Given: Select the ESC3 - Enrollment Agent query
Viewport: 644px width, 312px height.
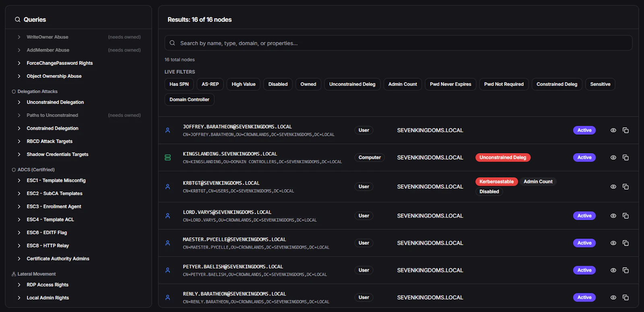Looking at the screenshot, I should pos(54,206).
